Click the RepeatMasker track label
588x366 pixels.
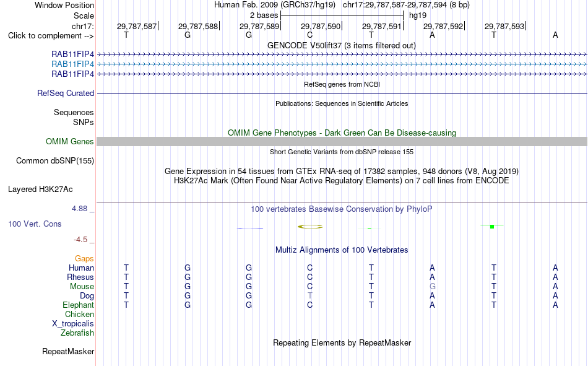pyautogui.click(x=68, y=351)
